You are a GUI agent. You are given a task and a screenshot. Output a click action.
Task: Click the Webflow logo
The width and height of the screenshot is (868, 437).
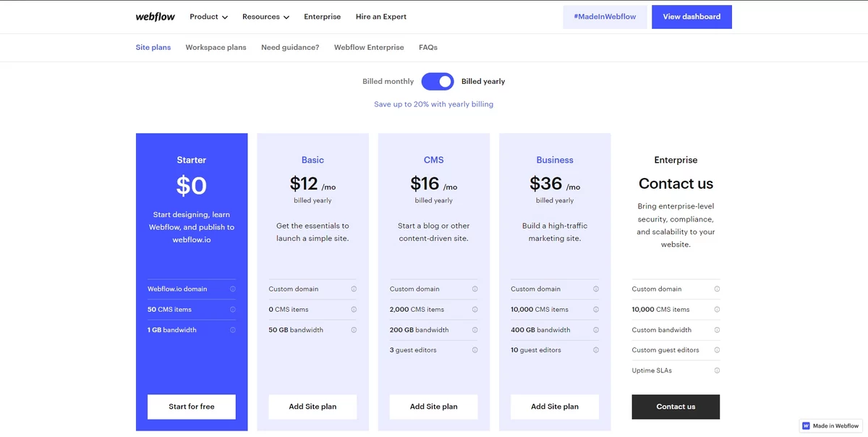[156, 17]
